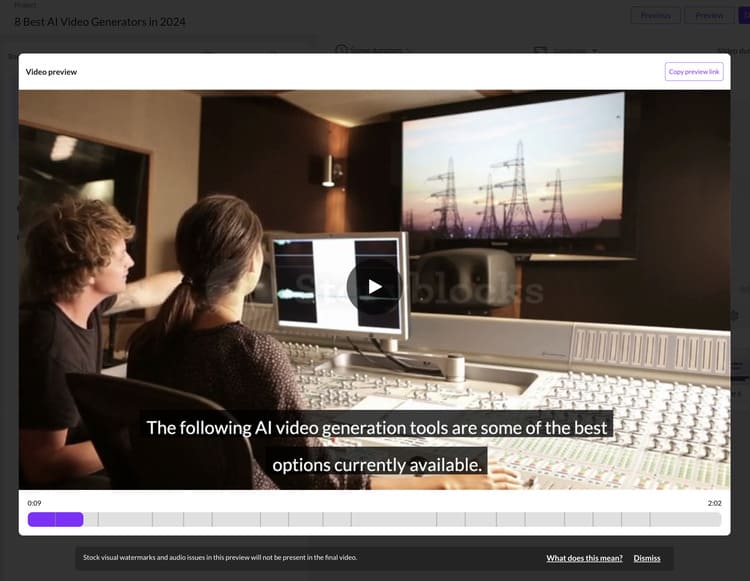Click the Preview button in background header
The width and height of the screenshot is (750, 581).
[709, 15]
